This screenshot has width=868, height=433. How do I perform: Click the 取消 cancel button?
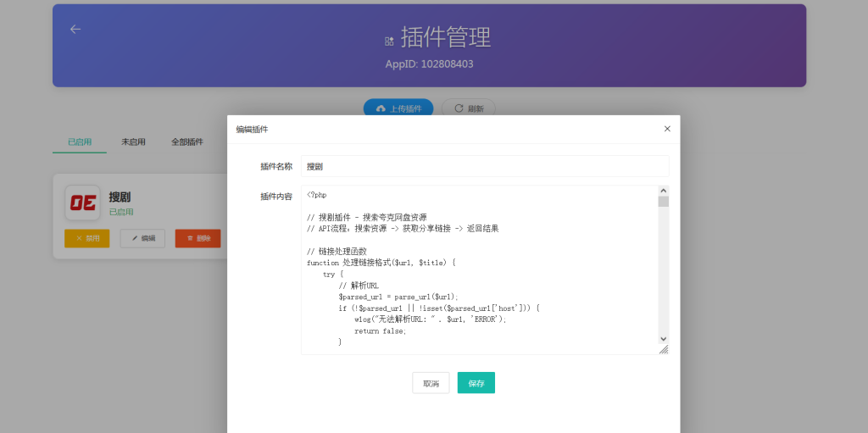point(431,383)
